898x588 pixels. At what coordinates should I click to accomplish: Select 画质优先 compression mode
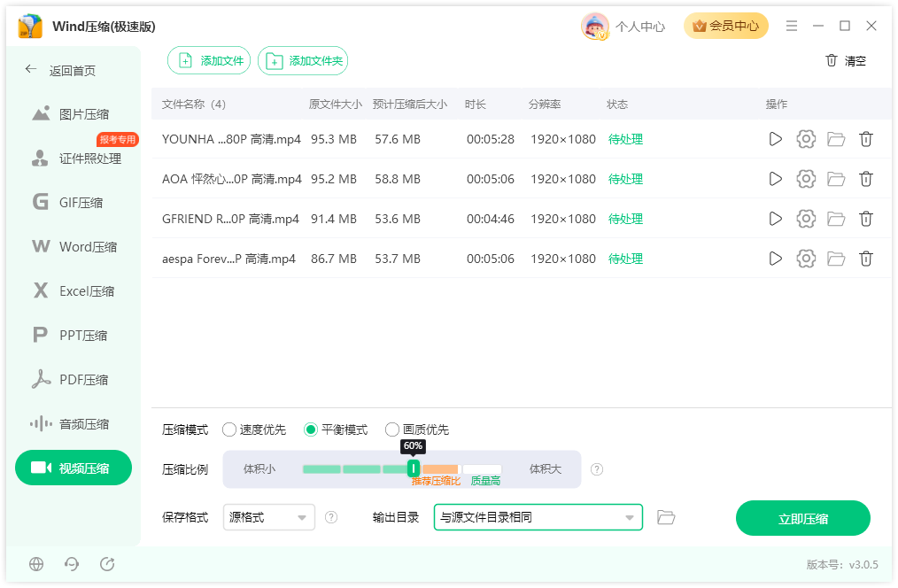point(417,430)
